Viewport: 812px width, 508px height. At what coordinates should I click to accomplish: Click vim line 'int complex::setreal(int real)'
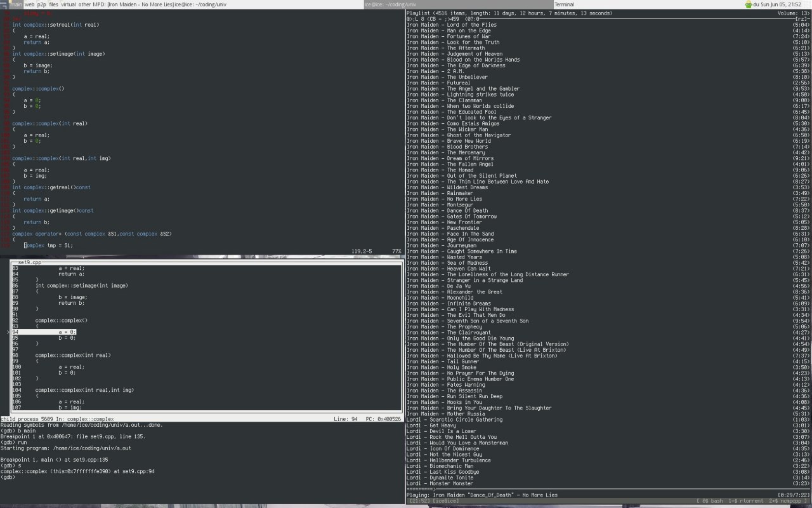(56, 25)
